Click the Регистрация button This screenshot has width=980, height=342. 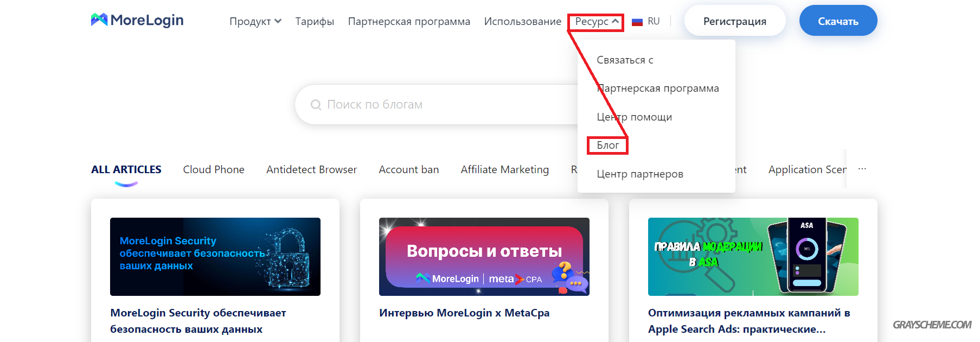click(x=735, y=21)
